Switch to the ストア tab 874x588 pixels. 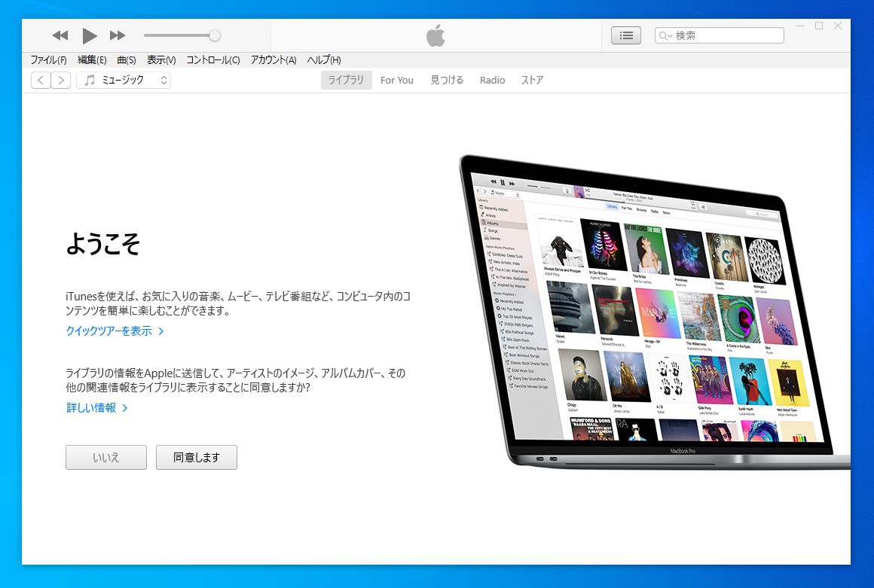(533, 80)
